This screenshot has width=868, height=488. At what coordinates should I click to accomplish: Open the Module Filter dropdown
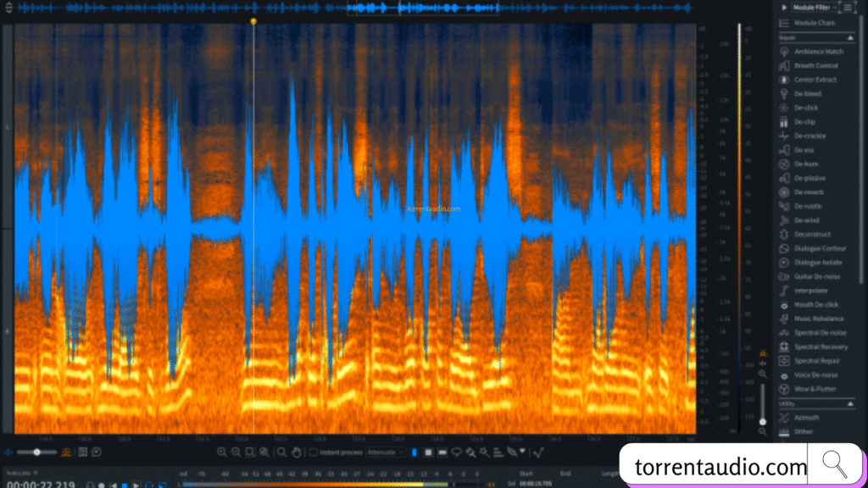(x=814, y=7)
